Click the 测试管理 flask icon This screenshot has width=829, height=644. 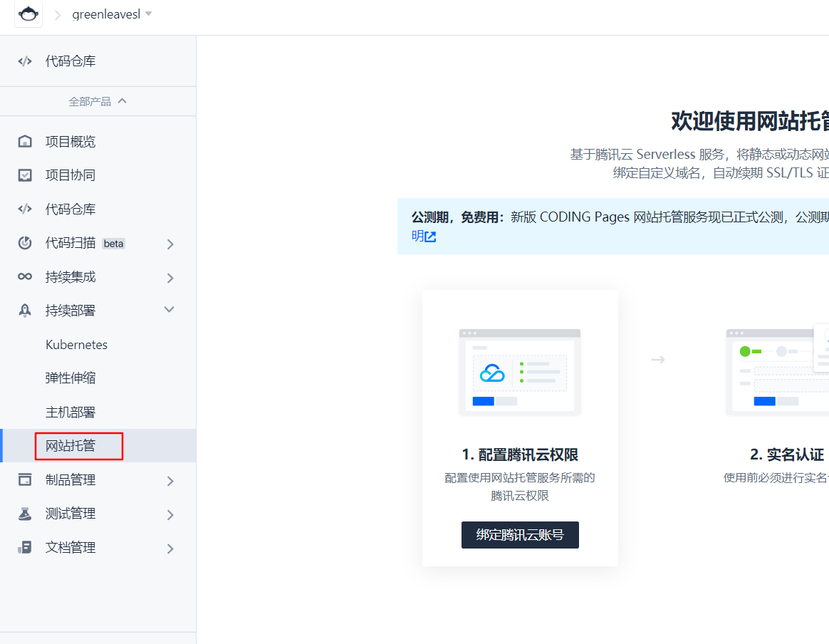tap(25, 514)
